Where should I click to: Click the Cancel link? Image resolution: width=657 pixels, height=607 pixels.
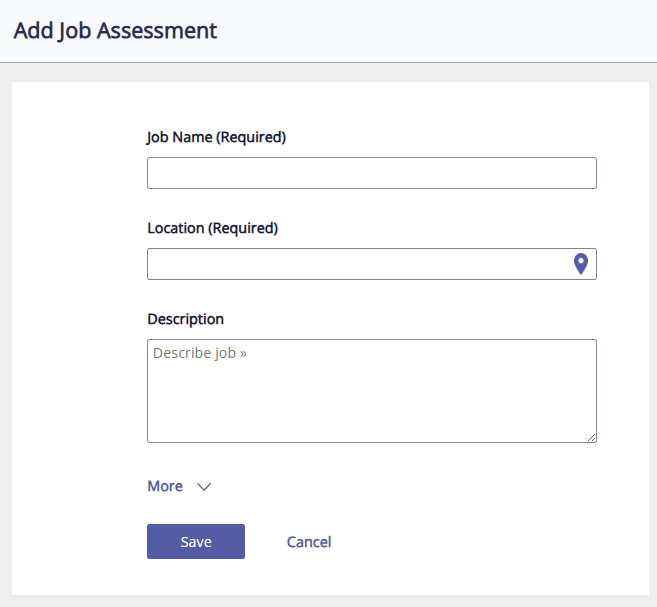click(309, 542)
